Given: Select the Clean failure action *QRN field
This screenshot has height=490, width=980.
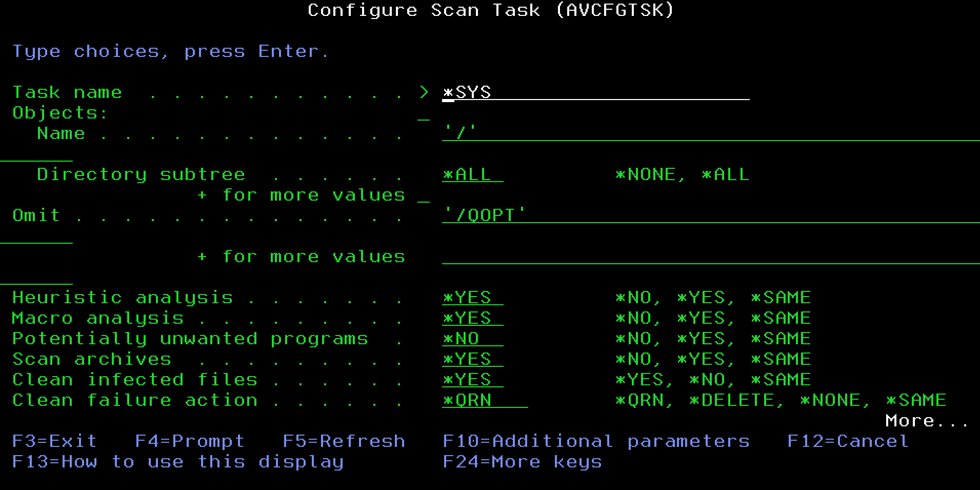Looking at the screenshot, I should pos(485,400).
